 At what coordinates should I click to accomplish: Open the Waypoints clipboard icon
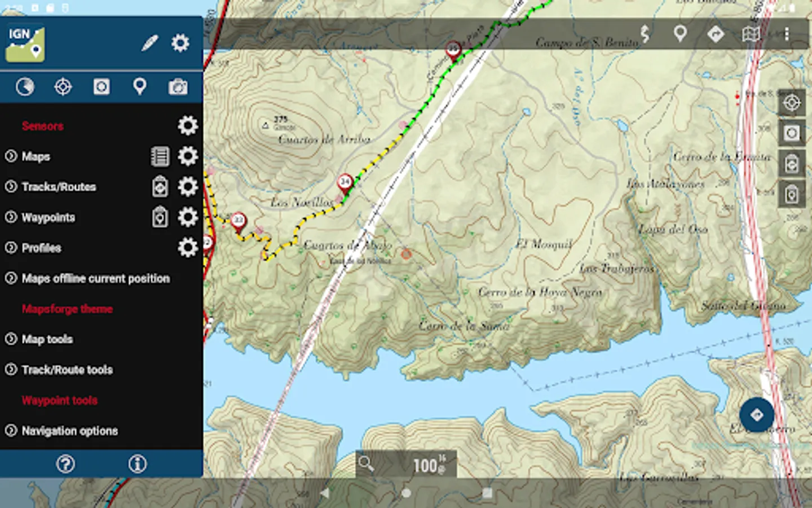pyautogui.click(x=160, y=217)
